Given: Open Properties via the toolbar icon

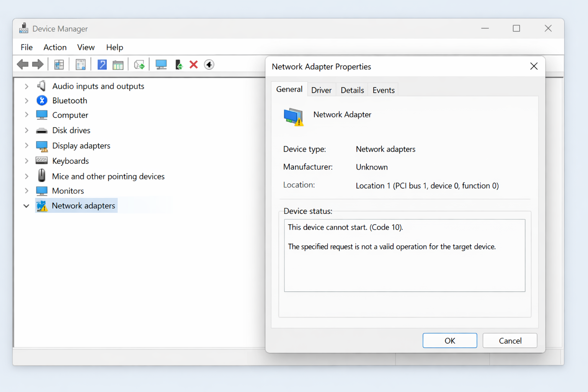Looking at the screenshot, I should [80, 64].
